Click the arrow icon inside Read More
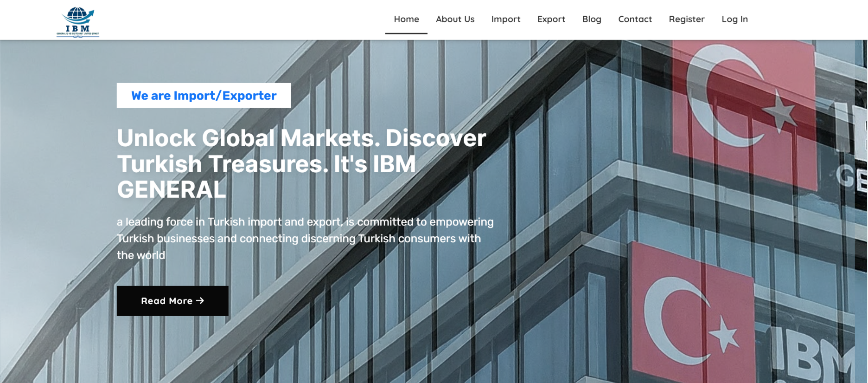 click(x=200, y=301)
